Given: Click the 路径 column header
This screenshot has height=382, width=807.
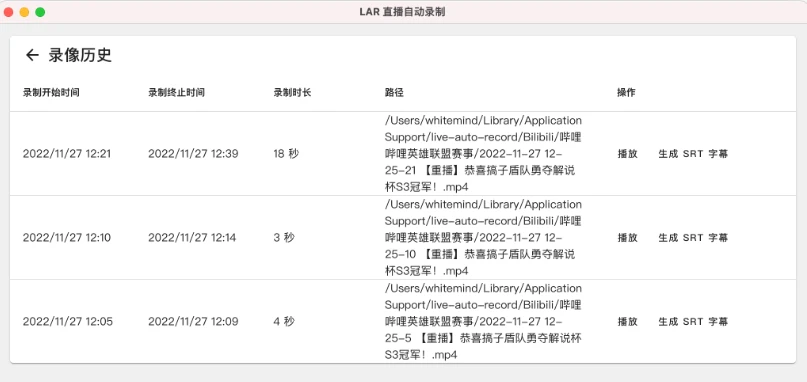Looking at the screenshot, I should point(394,93).
